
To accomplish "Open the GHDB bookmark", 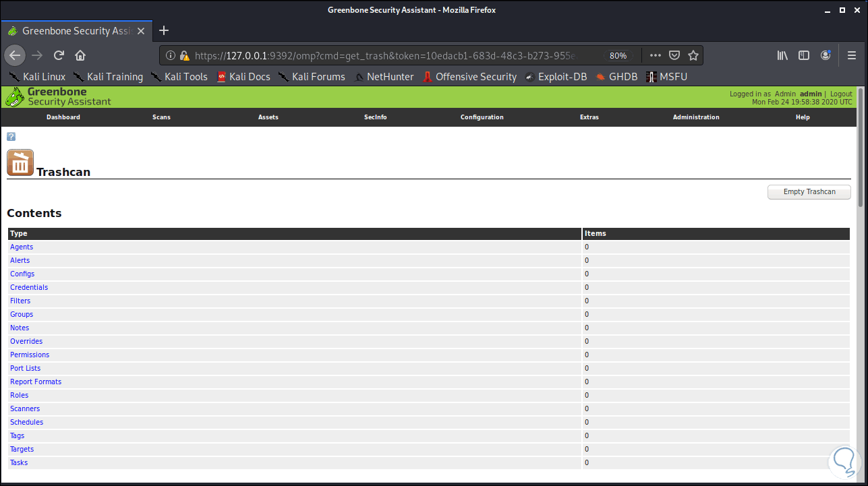I will tap(616, 77).
